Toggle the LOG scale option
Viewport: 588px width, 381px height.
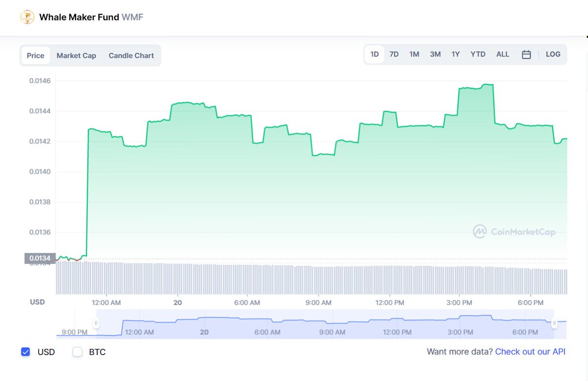pyautogui.click(x=553, y=54)
